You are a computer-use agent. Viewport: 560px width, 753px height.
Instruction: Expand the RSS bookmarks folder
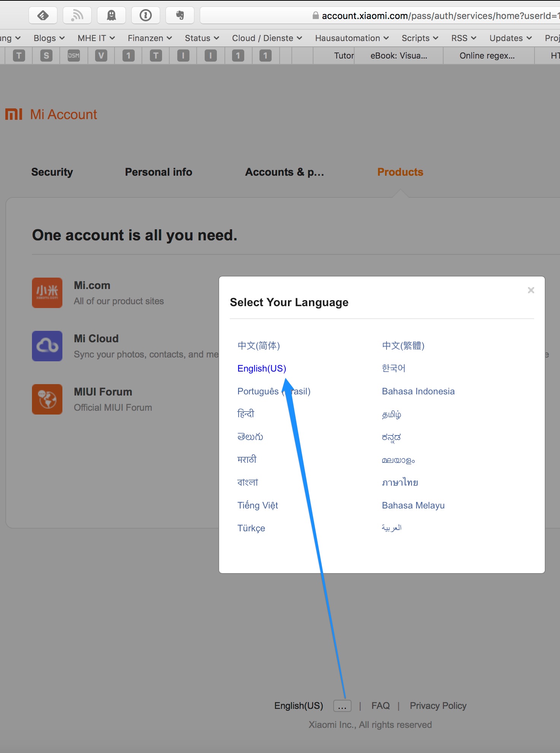click(464, 38)
